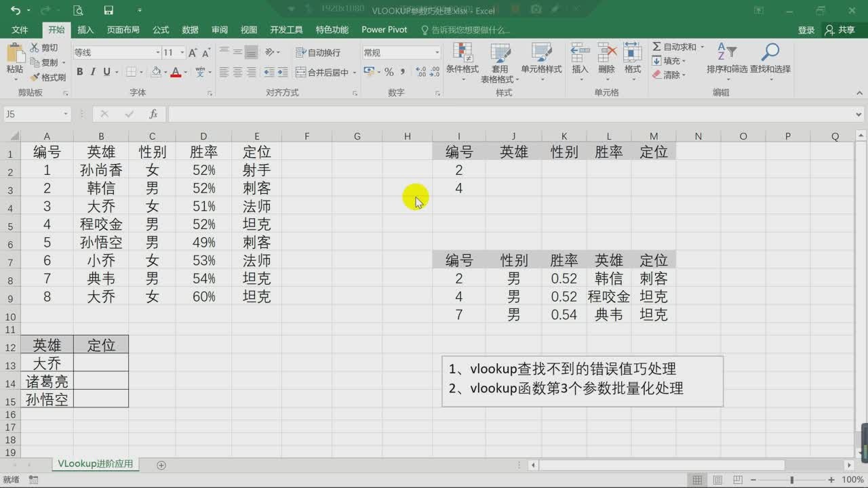Add a new sheet with plus icon

pos(161,465)
